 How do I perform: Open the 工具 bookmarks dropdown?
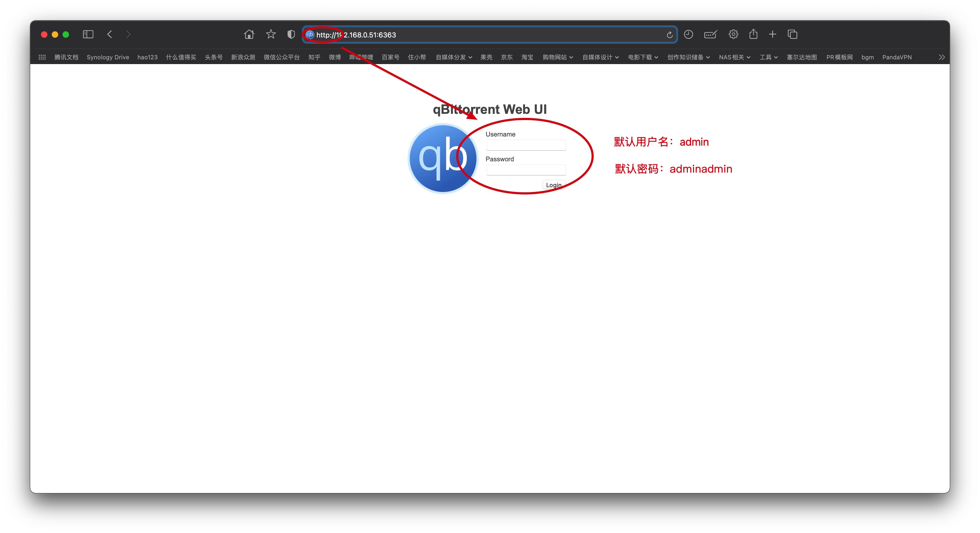[768, 57]
